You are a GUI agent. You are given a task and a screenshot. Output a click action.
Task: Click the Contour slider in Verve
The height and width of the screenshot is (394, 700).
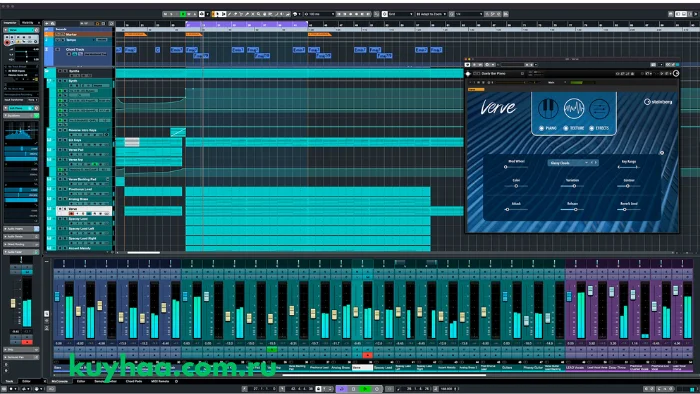pyautogui.click(x=629, y=186)
